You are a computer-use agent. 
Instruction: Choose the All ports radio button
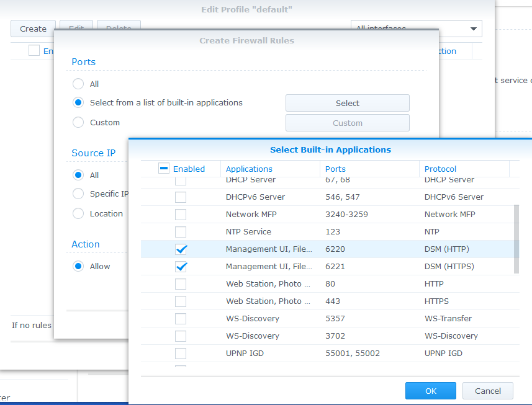click(x=78, y=84)
